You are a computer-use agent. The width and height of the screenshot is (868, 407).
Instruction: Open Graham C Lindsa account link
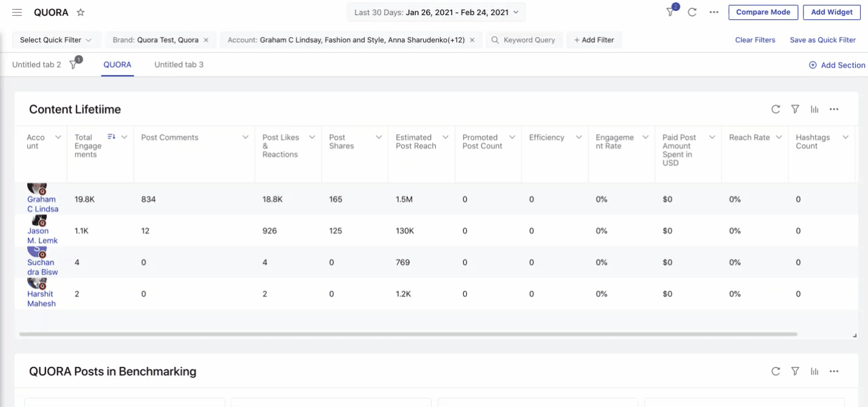[43, 204]
